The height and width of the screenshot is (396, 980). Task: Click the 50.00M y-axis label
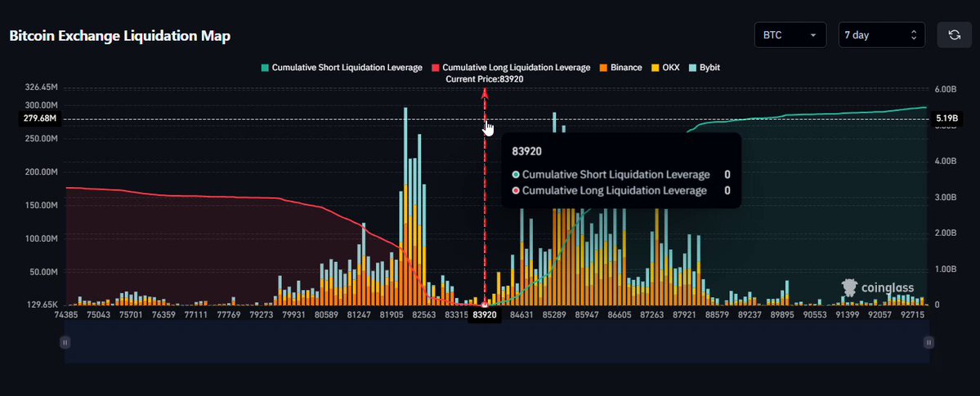(x=43, y=273)
